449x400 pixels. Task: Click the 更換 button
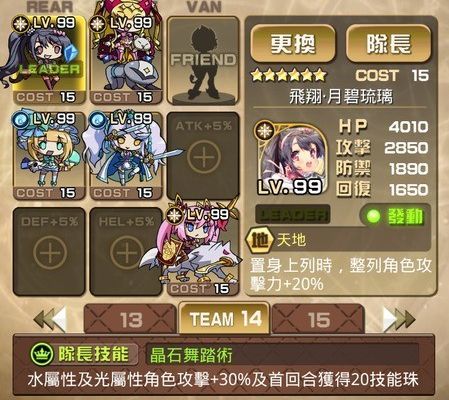point(293,44)
